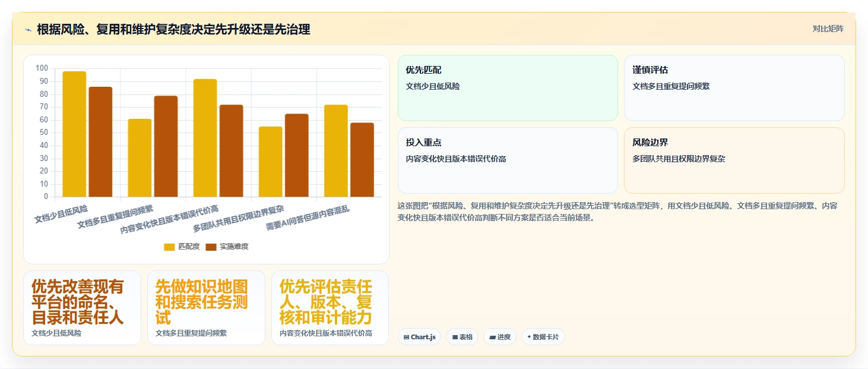
Task: Click the 对比矩阵 label in header
Action: (828, 29)
